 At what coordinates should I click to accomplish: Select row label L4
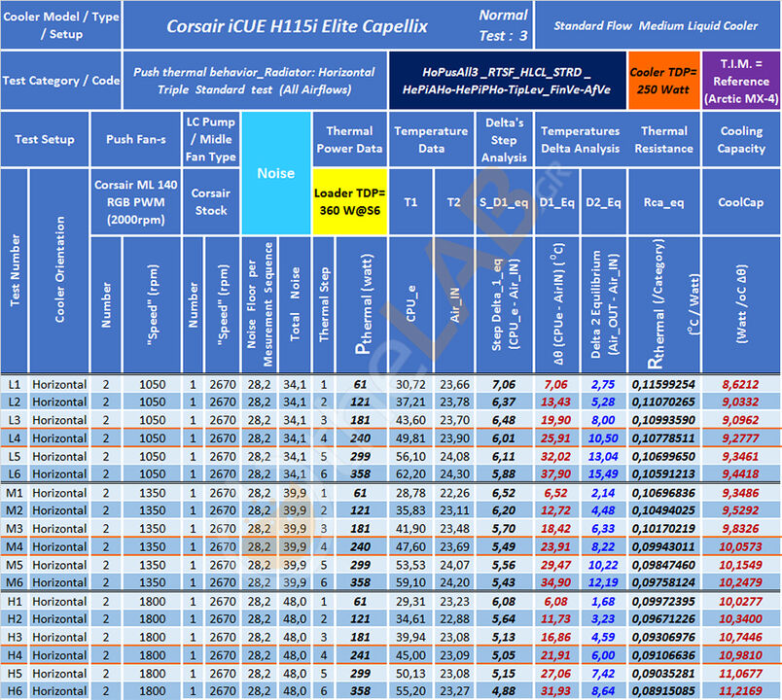pyautogui.click(x=15, y=438)
